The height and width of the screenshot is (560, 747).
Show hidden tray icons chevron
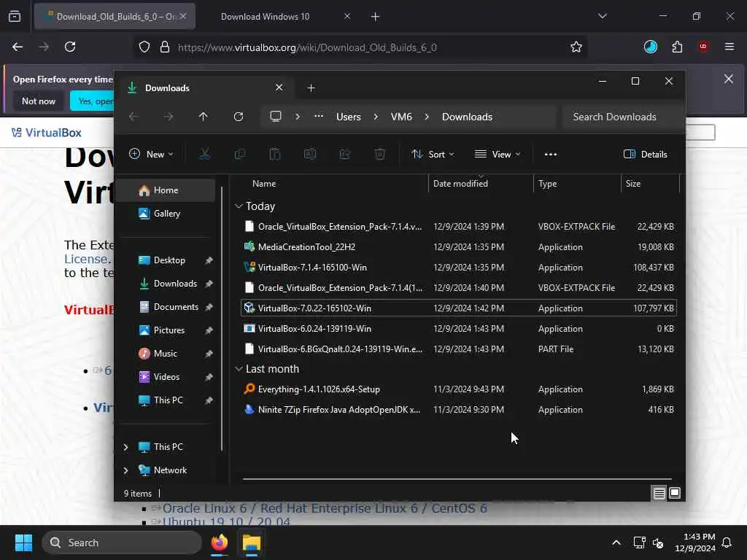[616, 542]
